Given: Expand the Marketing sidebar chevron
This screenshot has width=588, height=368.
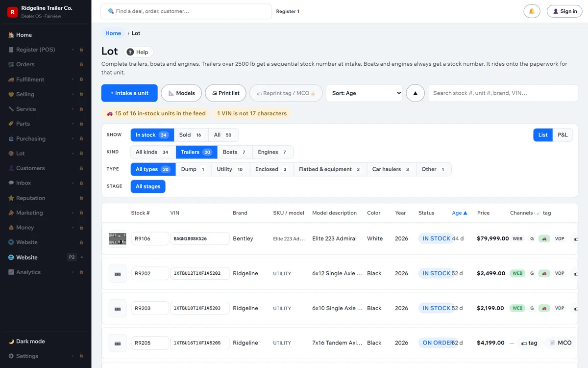Looking at the screenshot, I should tap(73, 212).
